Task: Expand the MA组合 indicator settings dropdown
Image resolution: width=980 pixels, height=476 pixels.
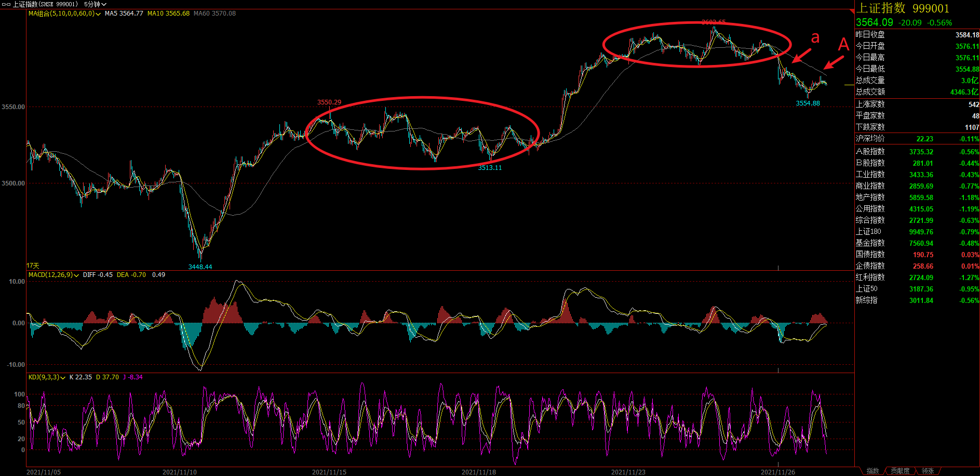Action: click(x=98, y=14)
